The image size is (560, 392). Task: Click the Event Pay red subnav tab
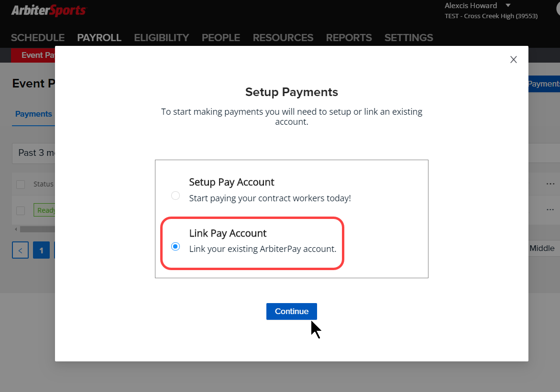(x=33, y=55)
